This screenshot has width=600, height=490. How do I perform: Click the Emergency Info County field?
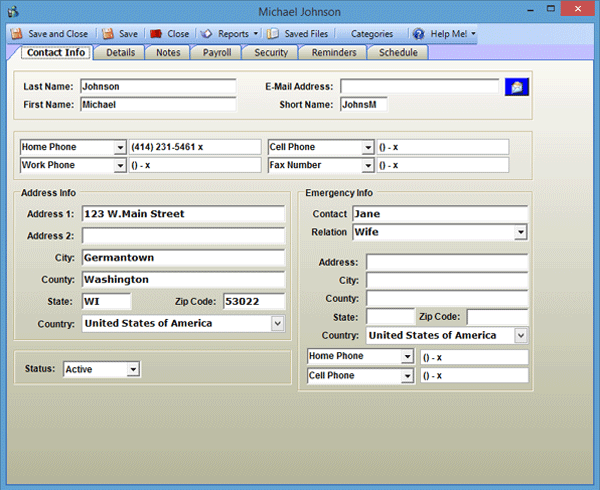pyautogui.click(x=447, y=298)
